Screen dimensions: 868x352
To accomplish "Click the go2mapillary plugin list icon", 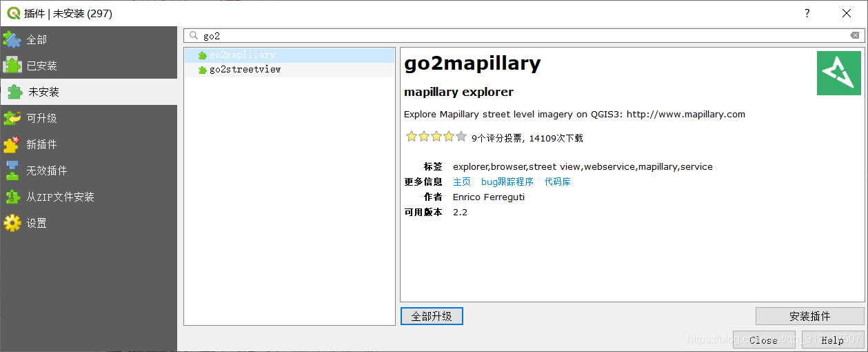I will (x=202, y=55).
